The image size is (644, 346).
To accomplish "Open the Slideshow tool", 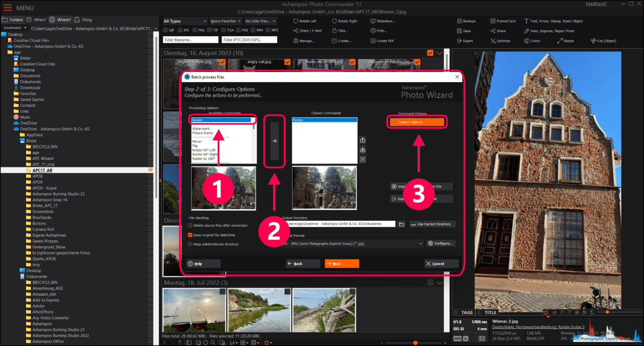I will tap(373, 21).
